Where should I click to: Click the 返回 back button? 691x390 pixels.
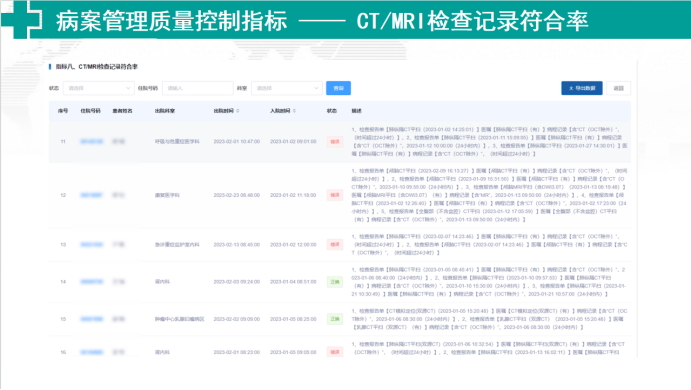[618, 88]
